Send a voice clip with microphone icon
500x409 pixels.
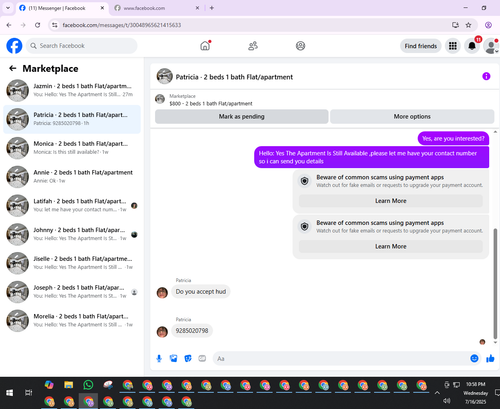pos(159,358)
